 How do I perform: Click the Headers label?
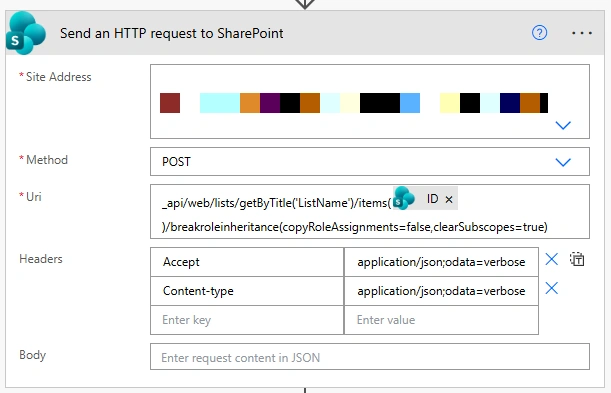pos(41,259)
